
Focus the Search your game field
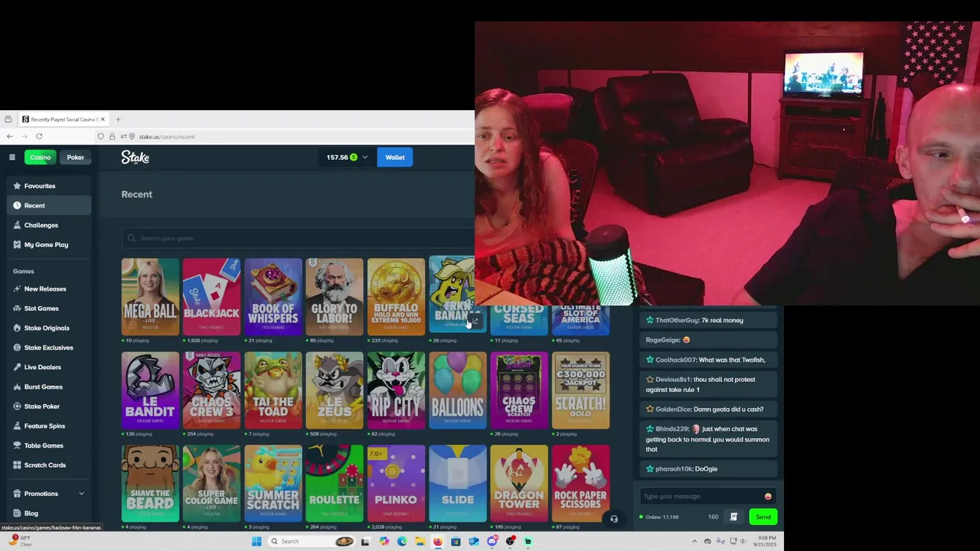pos(298,238)
